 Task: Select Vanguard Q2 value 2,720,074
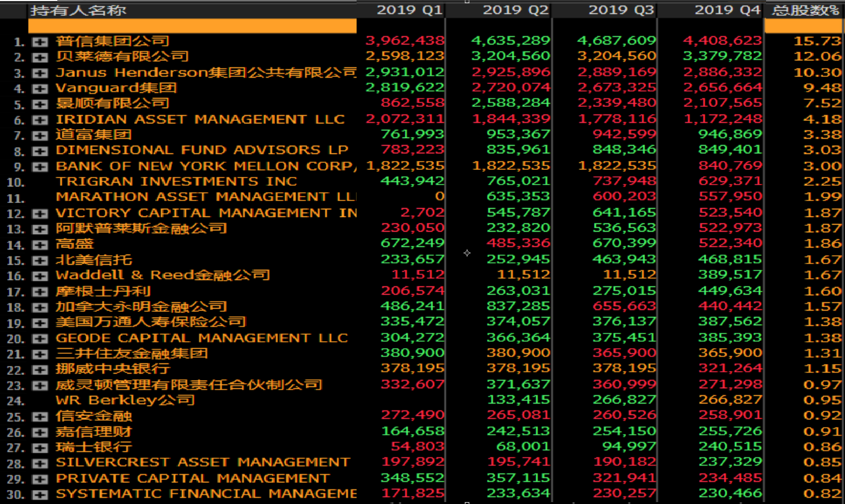tap(511, 88)
